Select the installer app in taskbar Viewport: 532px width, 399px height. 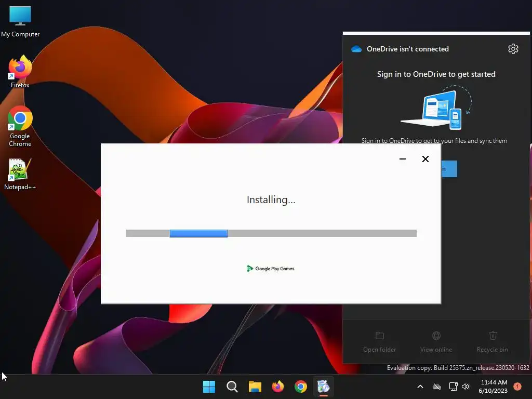pos(323,387)
